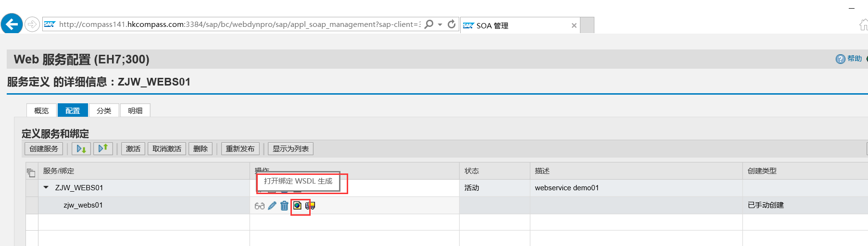868x246 pixels.
Task: Open a new browser tab
Action: pos(587,25)
